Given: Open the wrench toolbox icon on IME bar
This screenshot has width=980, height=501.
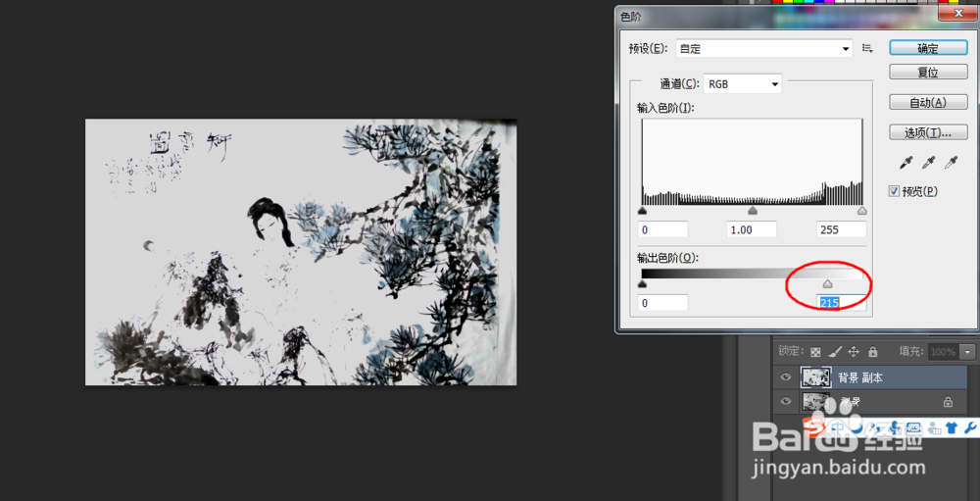Looking at the screenshot, I should pos(970,427).
